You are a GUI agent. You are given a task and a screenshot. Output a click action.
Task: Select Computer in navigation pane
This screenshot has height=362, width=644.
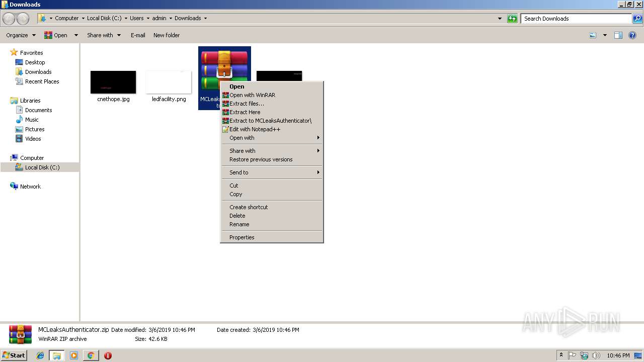click(x=32, y=158)
